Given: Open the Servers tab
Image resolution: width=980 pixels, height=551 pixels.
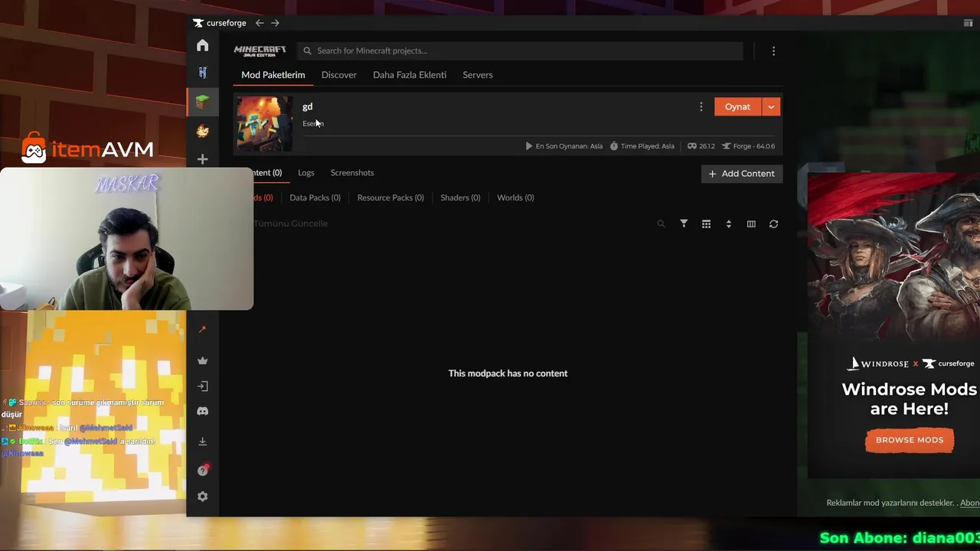Looking at the screenshot, I should click(478, 75).
